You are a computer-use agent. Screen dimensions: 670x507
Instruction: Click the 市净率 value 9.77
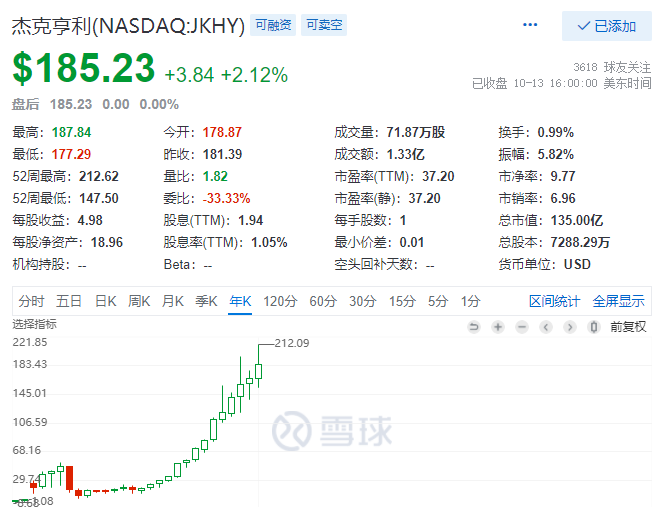point(563,176)
